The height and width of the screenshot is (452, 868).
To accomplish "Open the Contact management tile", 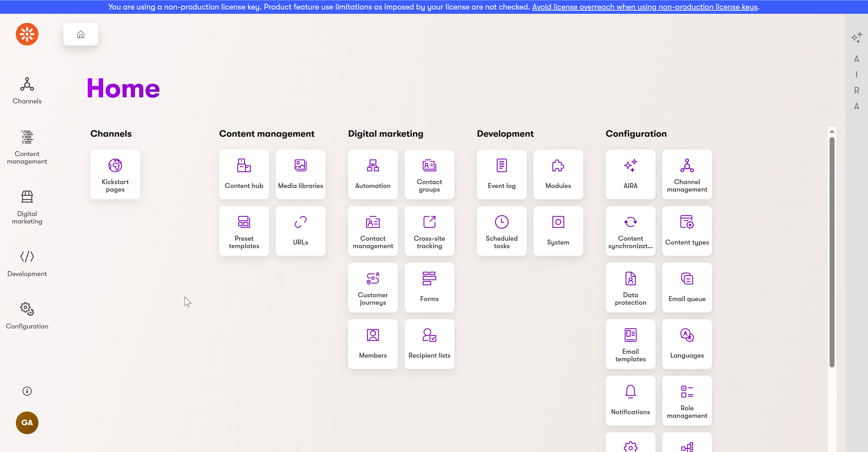I will coord(373,231).
